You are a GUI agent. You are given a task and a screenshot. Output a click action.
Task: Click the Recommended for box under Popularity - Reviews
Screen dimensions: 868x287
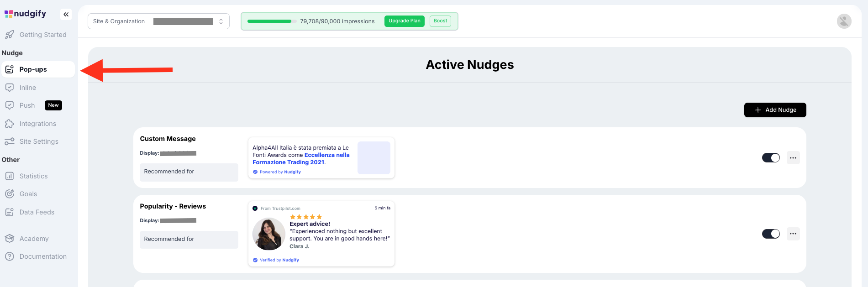[x=189, y=240]
